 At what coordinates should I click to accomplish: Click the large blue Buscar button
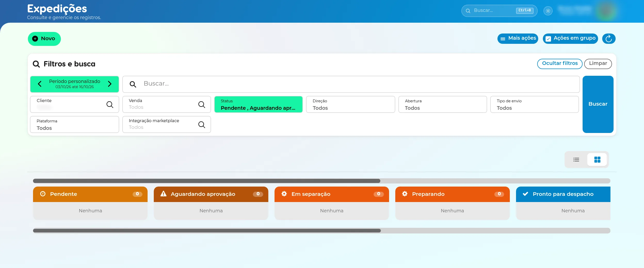click(x=598, y=104)
